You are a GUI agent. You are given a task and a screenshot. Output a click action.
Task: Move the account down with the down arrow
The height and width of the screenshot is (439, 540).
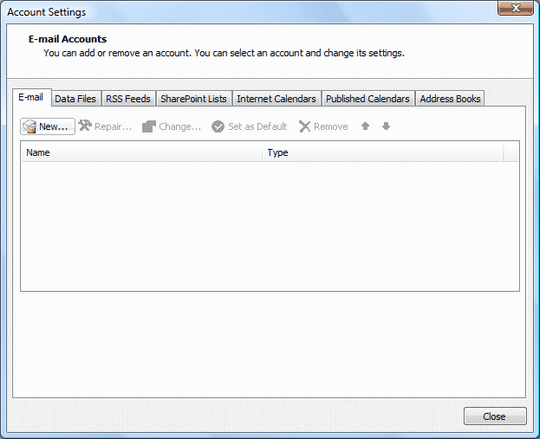tap(386, 126)
